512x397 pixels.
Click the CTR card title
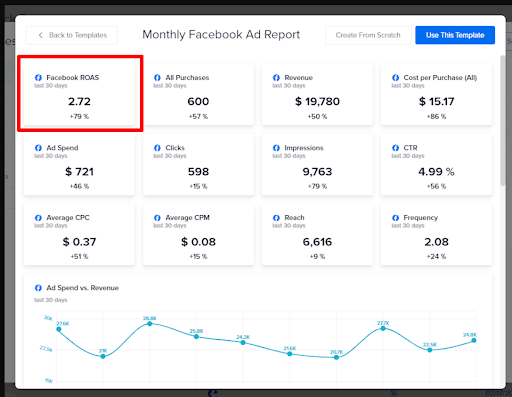click(410, 148)
